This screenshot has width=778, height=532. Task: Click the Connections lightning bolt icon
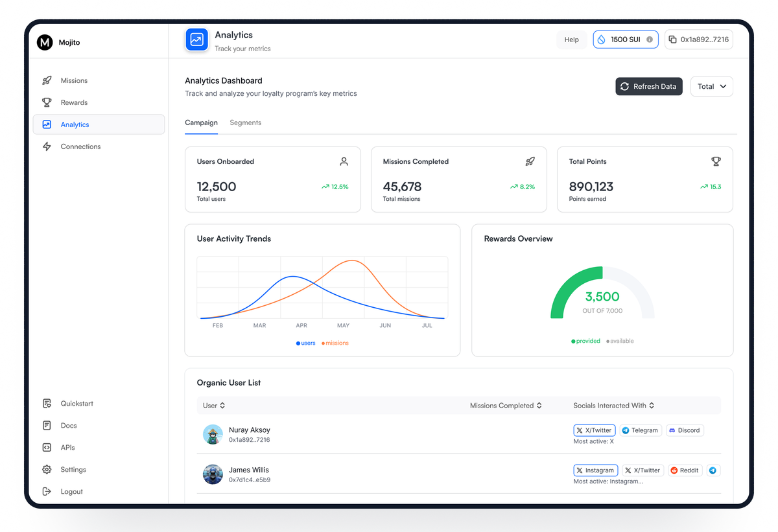[47, 146]
